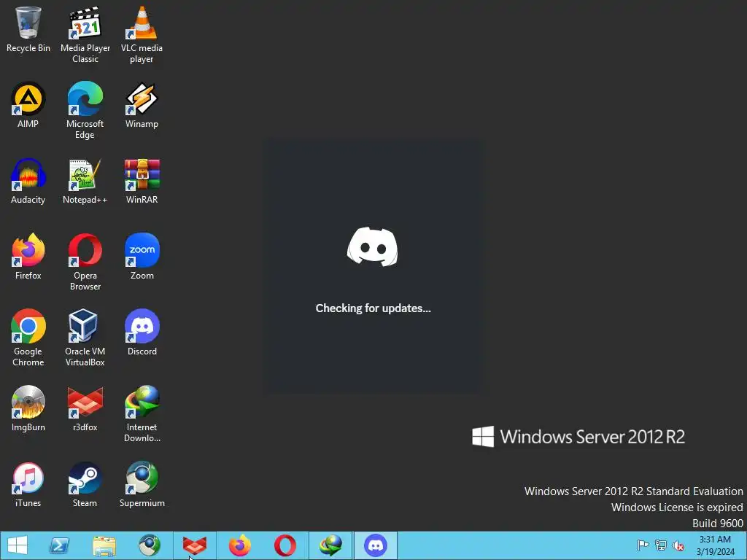This screenshot has height=560, width=747.
Task: Open Firefox from the taskbar
Action: tap(239, 545)
